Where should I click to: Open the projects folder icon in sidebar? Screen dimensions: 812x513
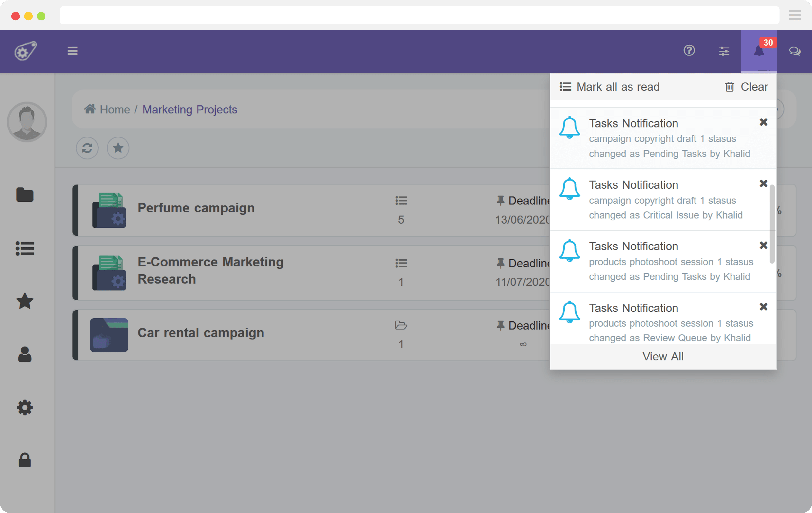point(25,195)
